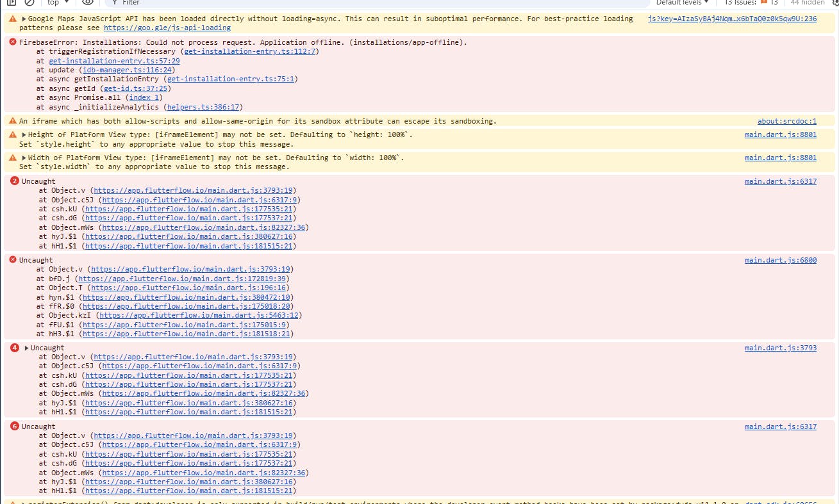Open main.dart.js:3793 source link on the 4 Uncaught error

point(781,348)
